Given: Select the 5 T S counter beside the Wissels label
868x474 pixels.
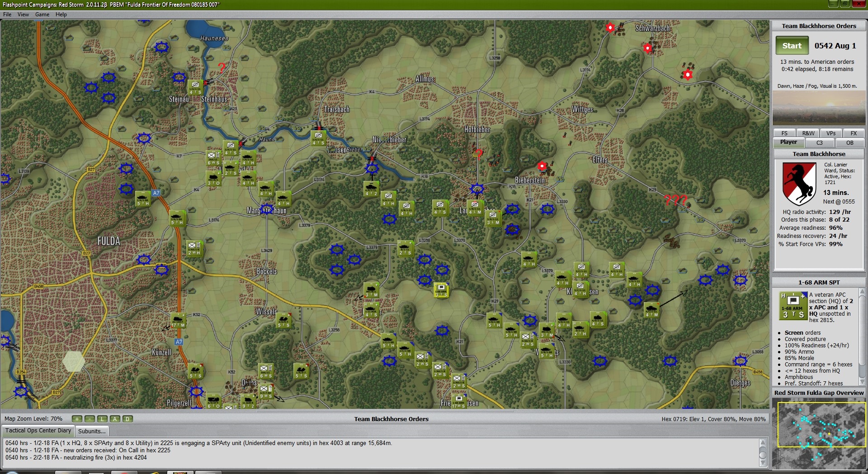Looking at the screenshot, I should coord(283,321).
